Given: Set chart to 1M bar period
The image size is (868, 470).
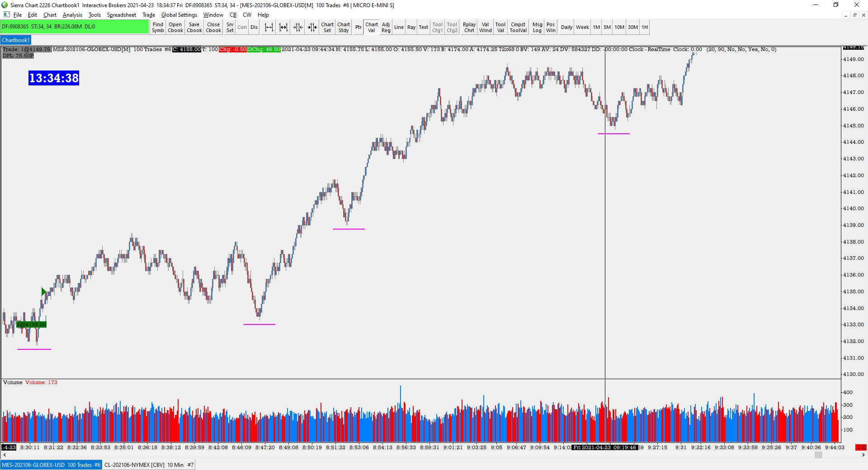Looking at the screenshot, I should [x=596, y=28].
